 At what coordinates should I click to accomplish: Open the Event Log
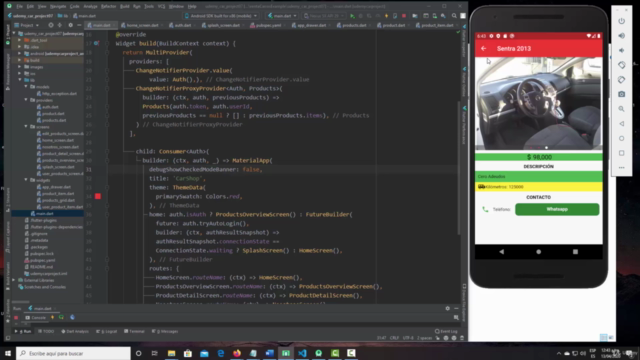coord(446,331)
